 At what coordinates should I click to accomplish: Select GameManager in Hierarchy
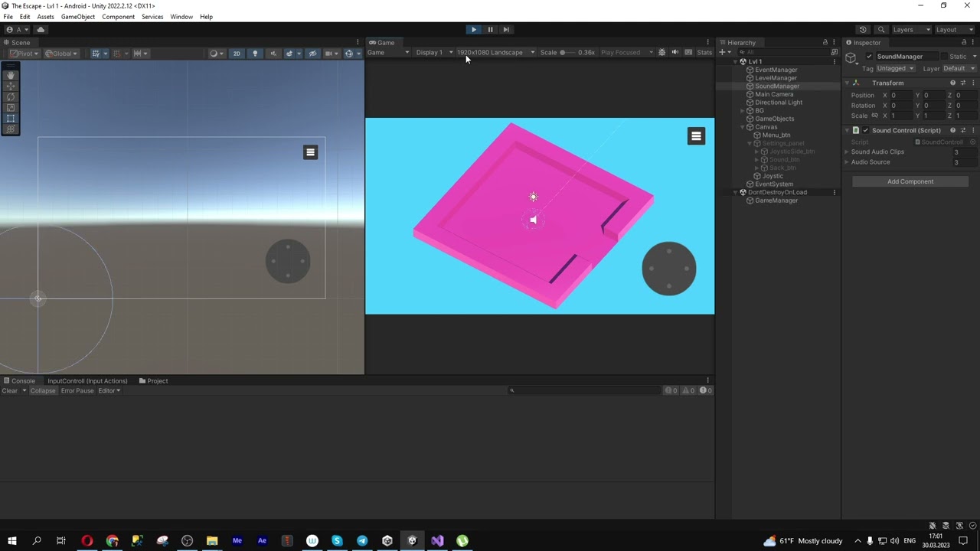coord(776,201)
